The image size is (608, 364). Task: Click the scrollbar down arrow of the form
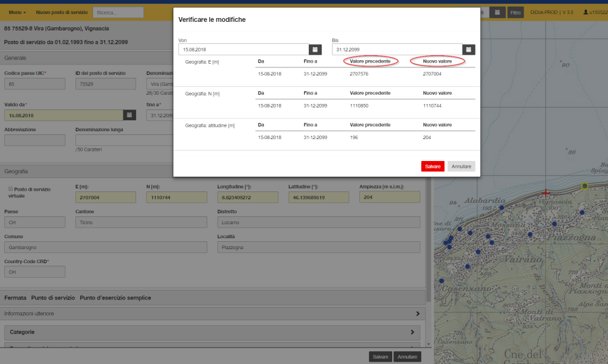(429, 344)
